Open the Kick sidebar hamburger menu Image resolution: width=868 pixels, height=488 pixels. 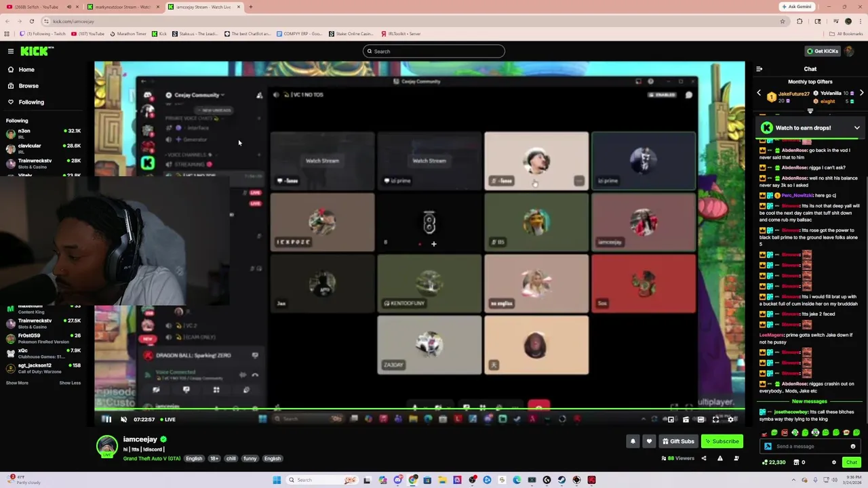tap(11, 51)
